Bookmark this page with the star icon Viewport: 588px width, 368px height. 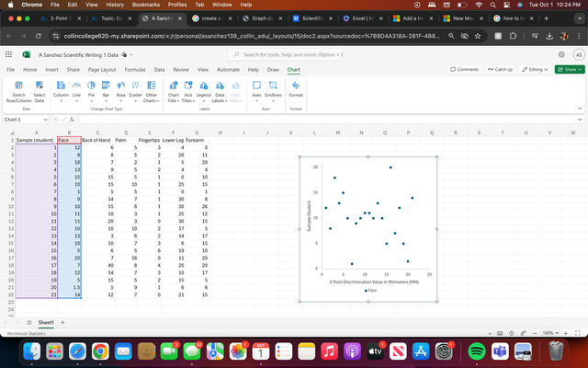pos(478,36)
